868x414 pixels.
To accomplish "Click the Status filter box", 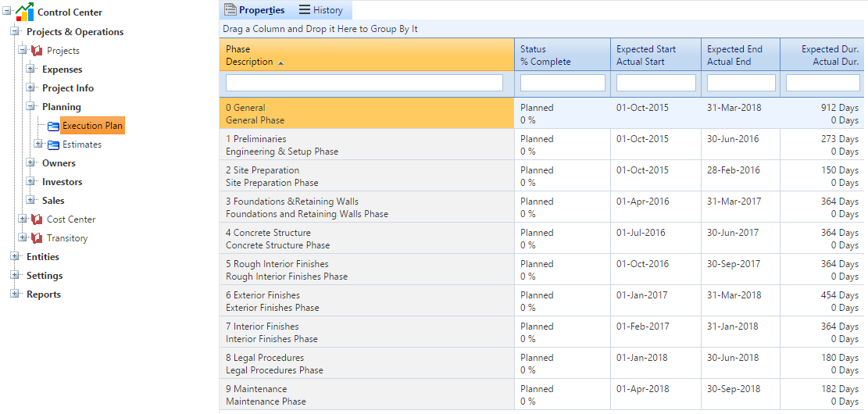I will coord(563,83).
